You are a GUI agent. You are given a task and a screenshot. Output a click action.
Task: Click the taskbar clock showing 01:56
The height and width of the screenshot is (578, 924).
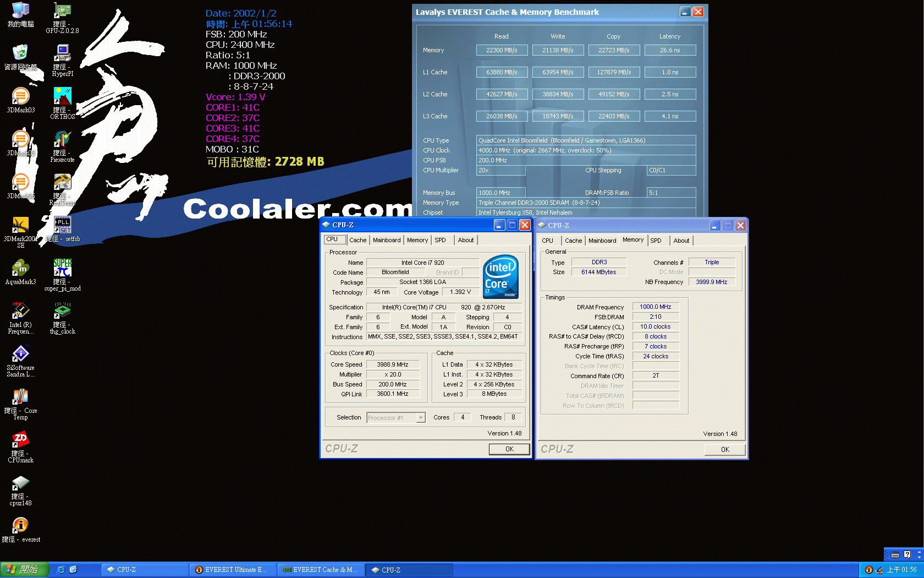click(x=901, y=570)
